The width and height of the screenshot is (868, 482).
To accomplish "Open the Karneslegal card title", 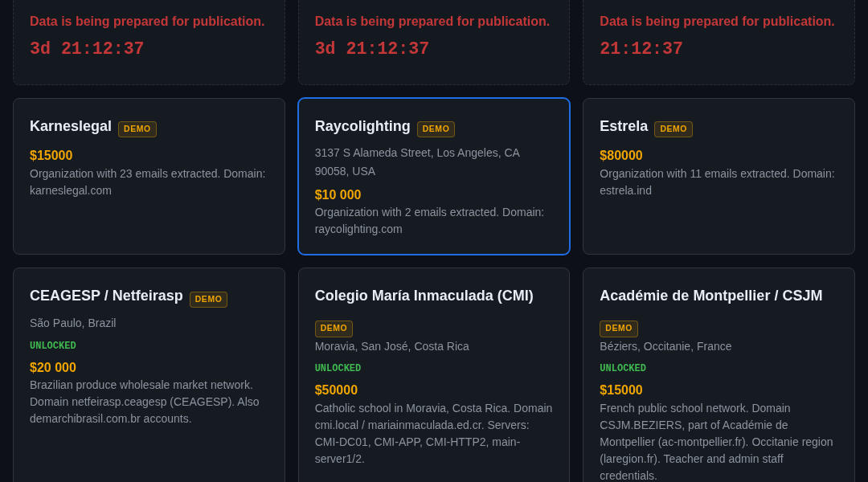I will (70, 126).
